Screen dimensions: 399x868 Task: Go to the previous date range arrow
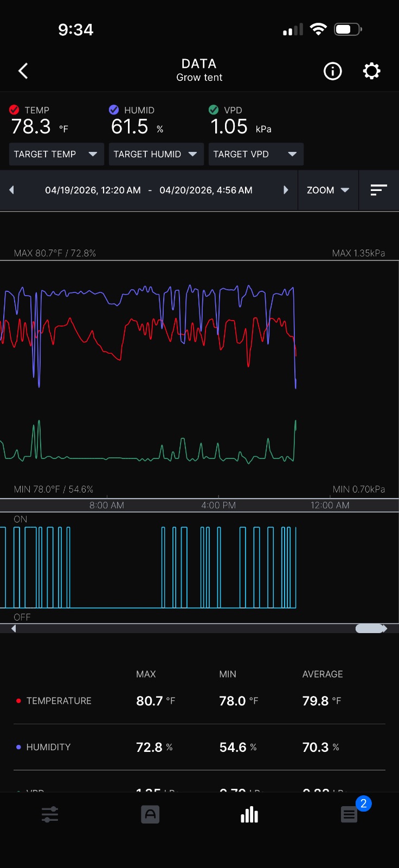[x=11, y=190]
